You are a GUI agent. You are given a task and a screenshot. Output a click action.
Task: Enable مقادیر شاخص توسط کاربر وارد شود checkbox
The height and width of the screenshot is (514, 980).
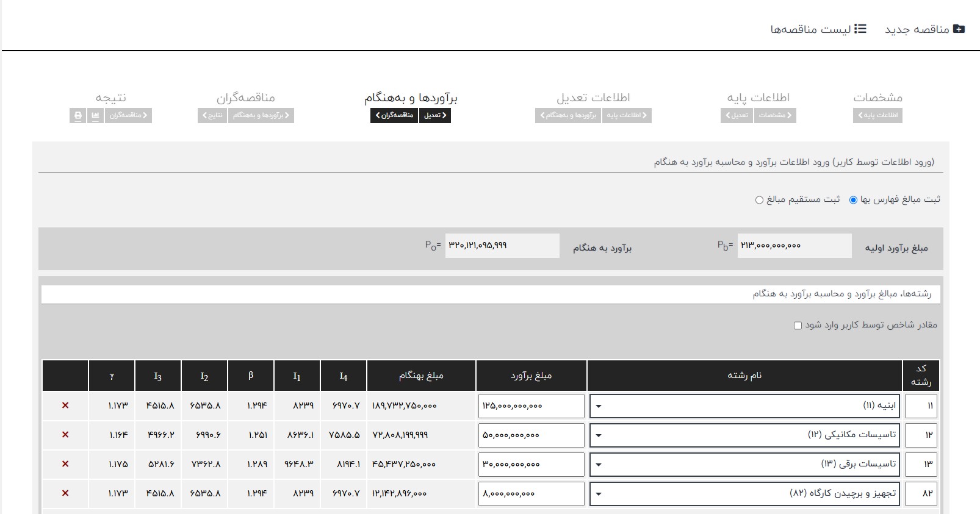[798, 326]
